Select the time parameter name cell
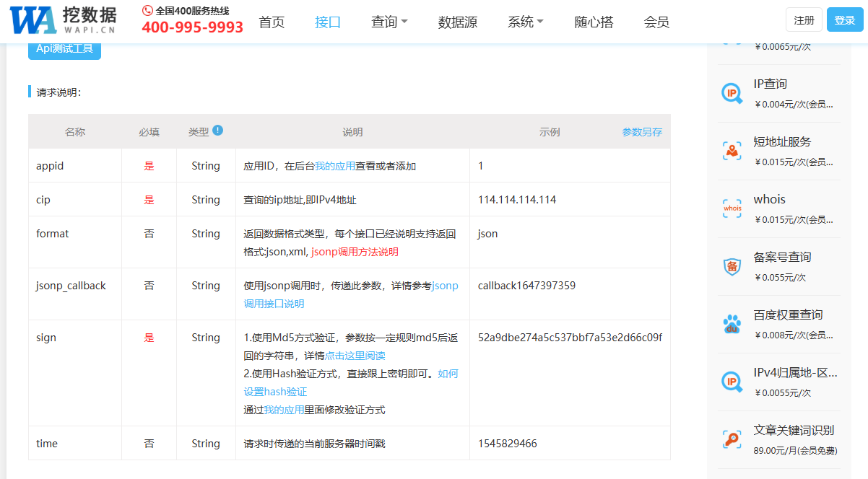868x479 pixels. pos(75,444)
